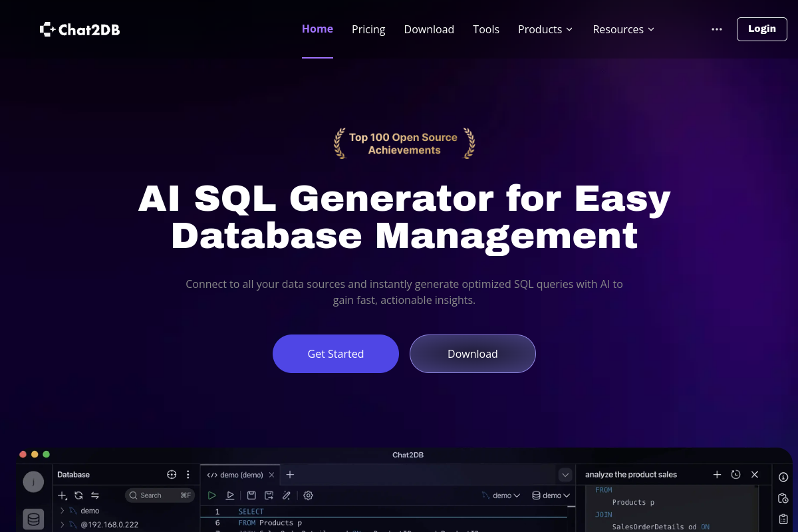The image size is (798, 532).
Task: Open the database icon in app sidebar
Action: pyautogui.click(x=33, y=519)
